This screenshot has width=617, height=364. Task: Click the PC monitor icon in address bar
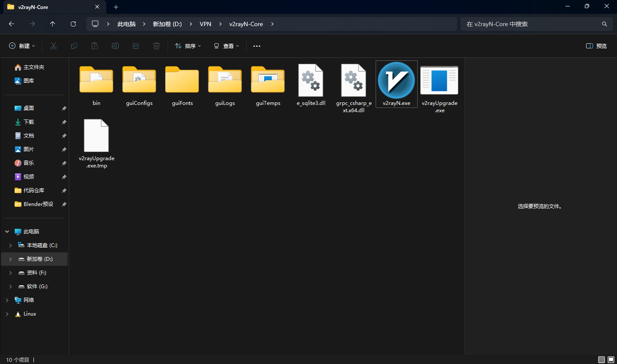[x=95, y=24]
